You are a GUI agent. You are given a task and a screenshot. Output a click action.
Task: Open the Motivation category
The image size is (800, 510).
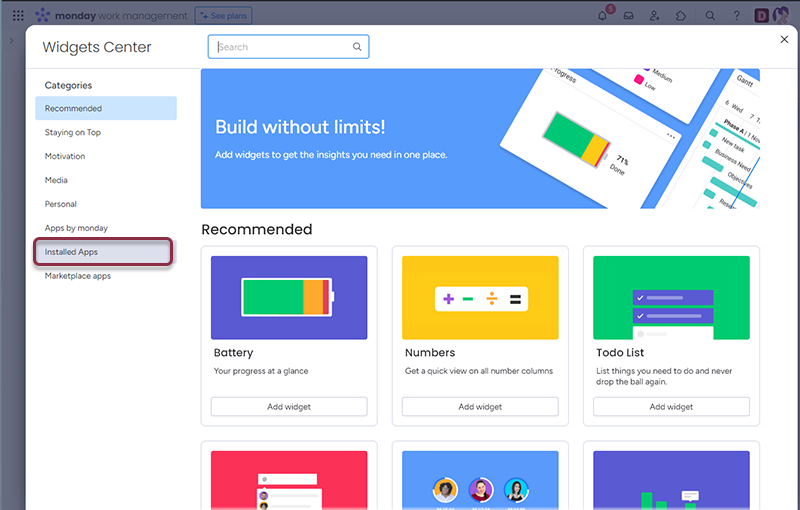click(65, 156)
